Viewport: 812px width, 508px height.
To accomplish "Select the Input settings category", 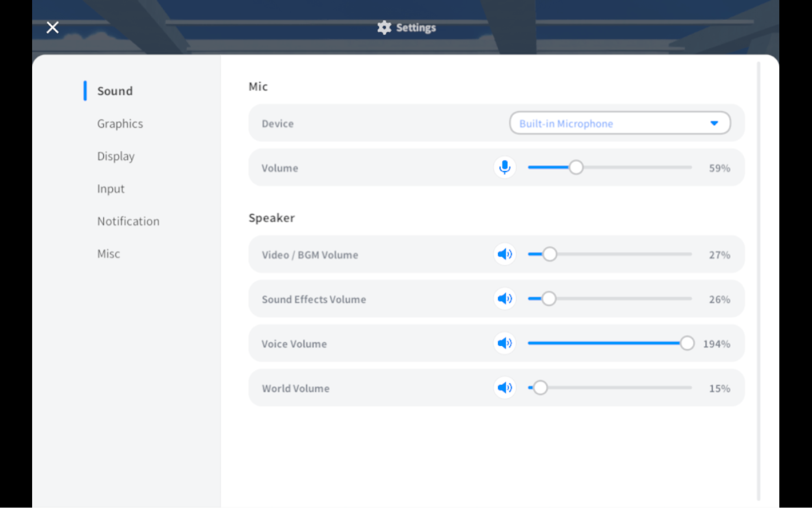I will click(x=110, y=188).
